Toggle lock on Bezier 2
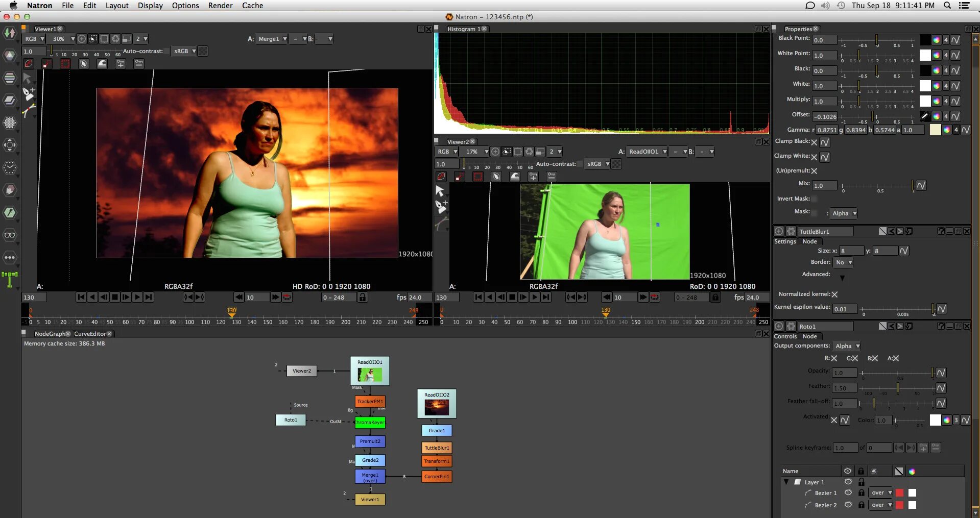This screenshot has height=518, width=980. click(862, 505)
